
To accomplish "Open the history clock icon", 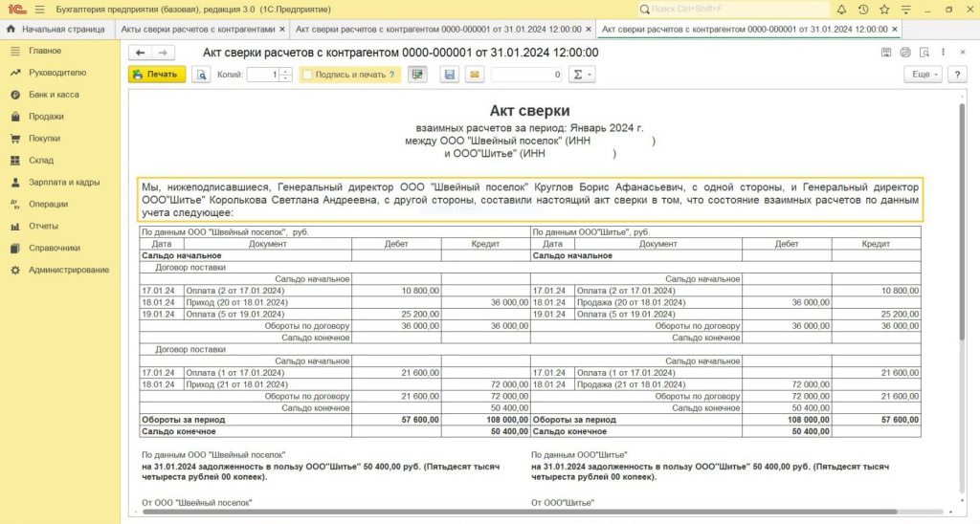I will pyautogui.click(x=863, y=10).
